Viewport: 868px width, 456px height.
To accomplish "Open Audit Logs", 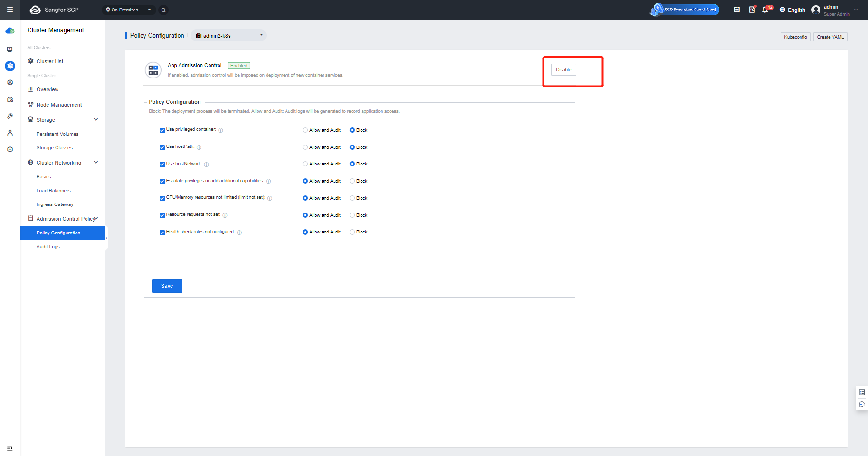I will coord(48,247).
